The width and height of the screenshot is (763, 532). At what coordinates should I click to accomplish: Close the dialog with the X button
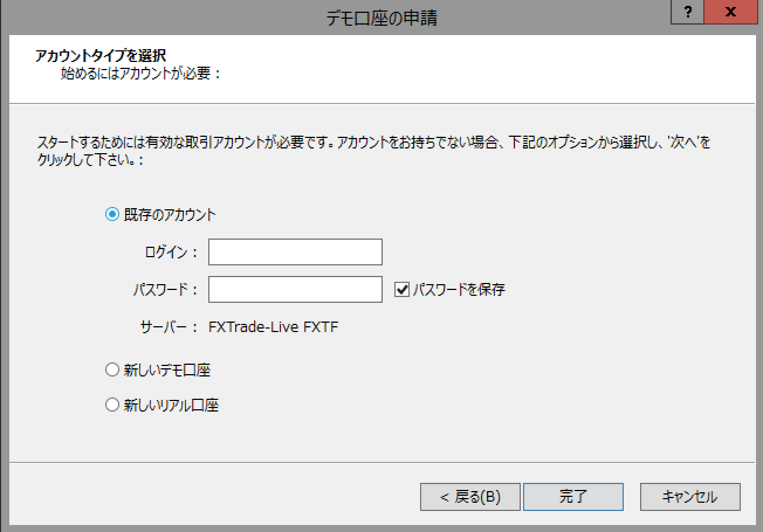pyautogui.click(x=730, y=12)
